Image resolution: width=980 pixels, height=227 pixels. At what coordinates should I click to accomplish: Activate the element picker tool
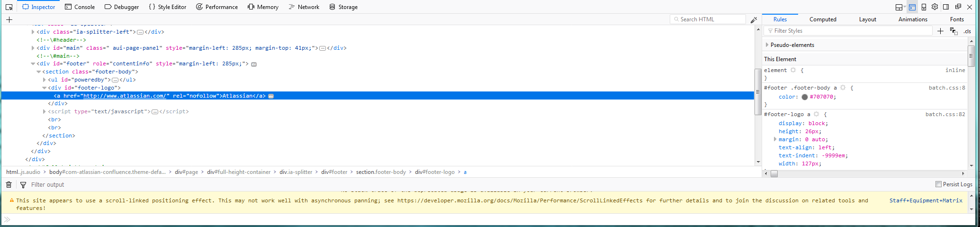click(9, 7)
